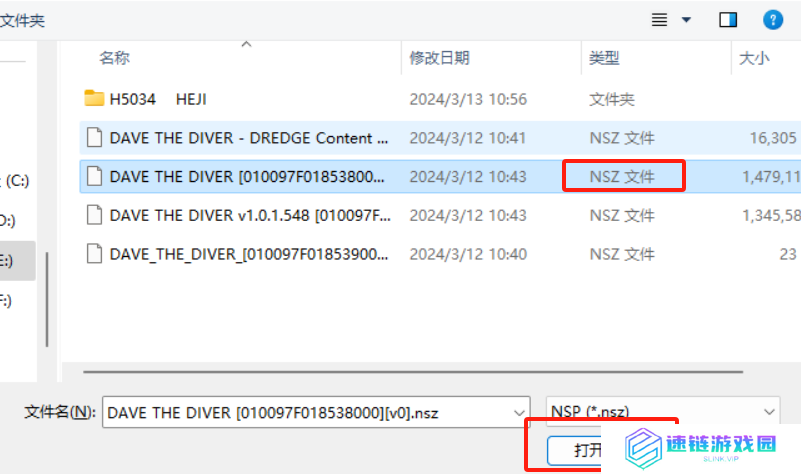This screenshot has height=474, width=801.
Task: Select the (C:) drive in sidebar
Action: pos(17,181)
